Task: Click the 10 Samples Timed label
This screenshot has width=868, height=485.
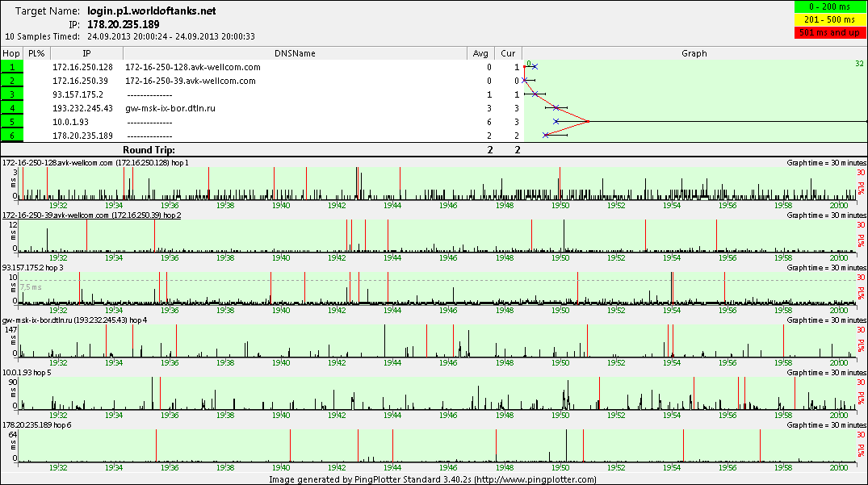Action: tap(43, 36)
